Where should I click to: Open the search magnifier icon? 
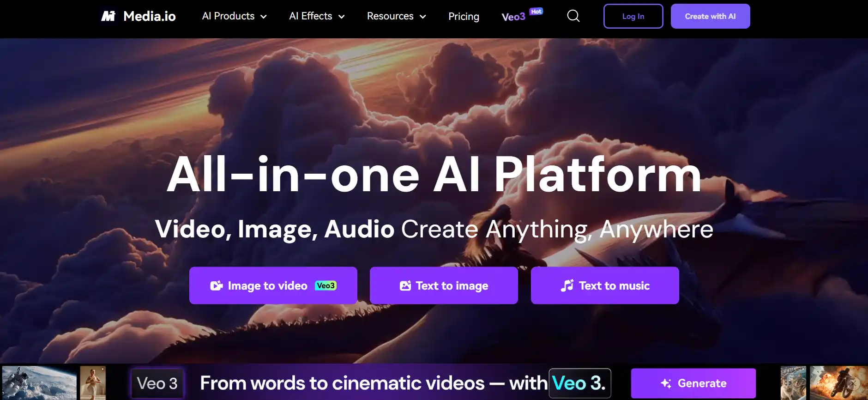pyautogui.click(x=573, y=16)
